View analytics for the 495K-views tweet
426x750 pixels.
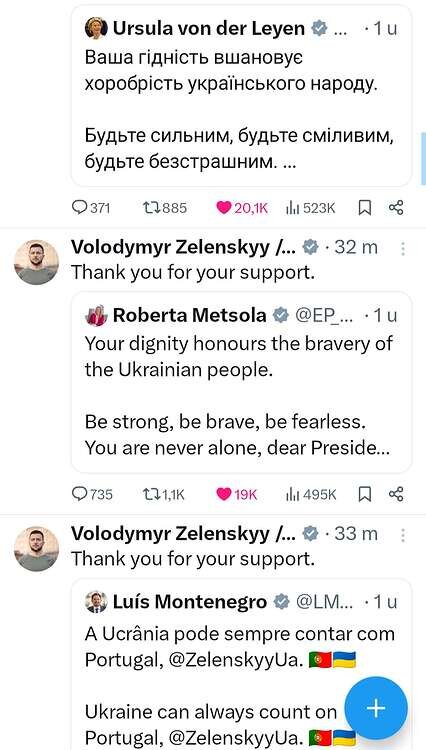click(x=311, y=494)
